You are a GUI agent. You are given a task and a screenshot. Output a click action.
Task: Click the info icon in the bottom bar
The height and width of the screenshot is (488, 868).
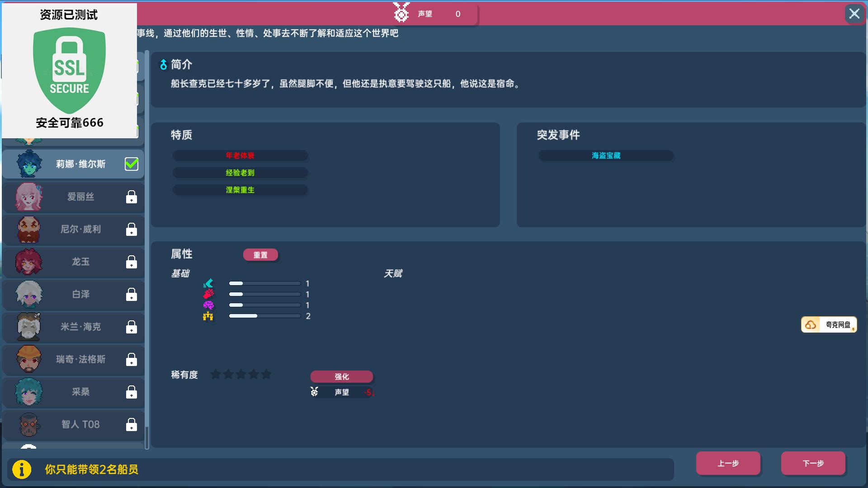point(22,469)
